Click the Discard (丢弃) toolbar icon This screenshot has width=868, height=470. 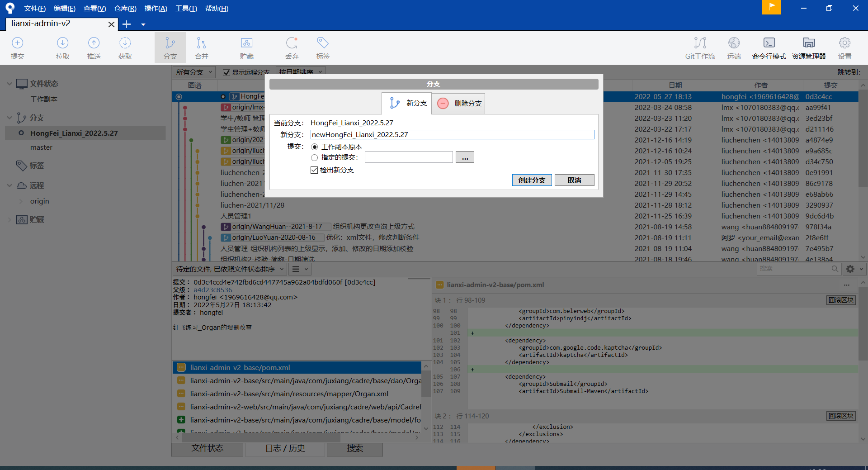click(x=292, y=48)
